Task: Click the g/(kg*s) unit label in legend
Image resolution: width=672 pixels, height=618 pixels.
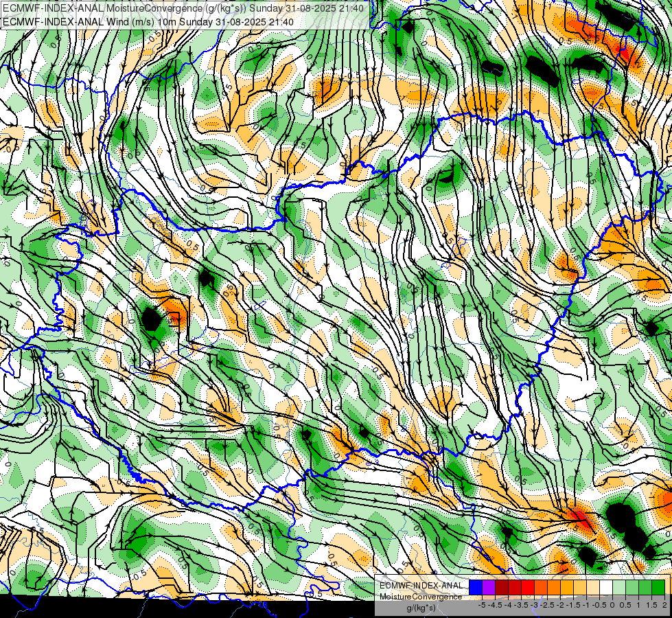Action: pos(421,608)
